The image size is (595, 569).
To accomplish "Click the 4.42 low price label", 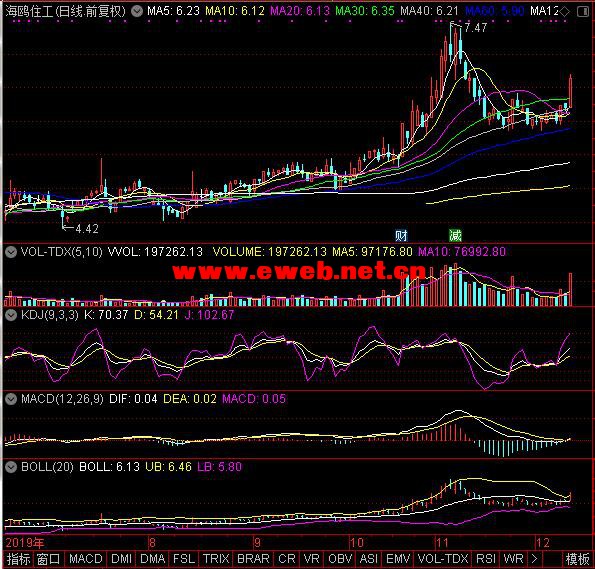I will [x=87, y=229].
